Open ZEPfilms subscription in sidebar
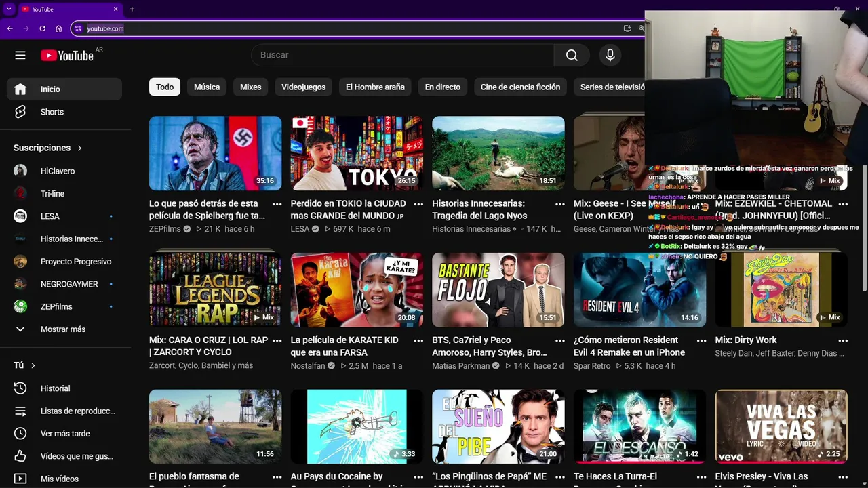The height and width of the screenshot is (488, 868). point(64,306)
